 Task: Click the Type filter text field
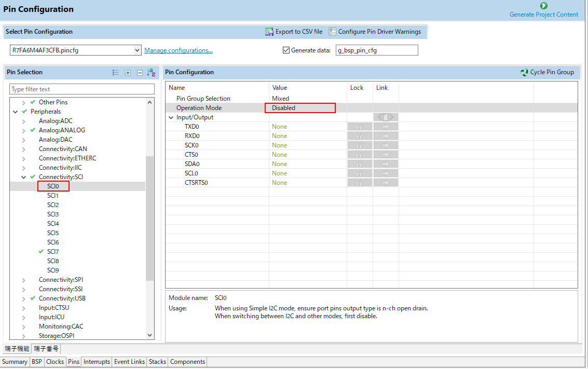tap(81, 89)
